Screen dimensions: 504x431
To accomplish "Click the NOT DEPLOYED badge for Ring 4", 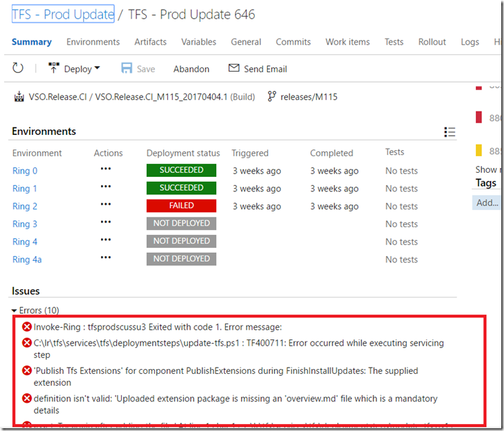I will (181, 241).
